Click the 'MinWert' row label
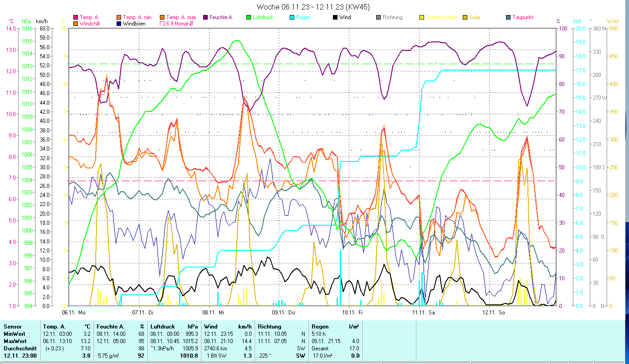629x364 pixels. [14, 334]
